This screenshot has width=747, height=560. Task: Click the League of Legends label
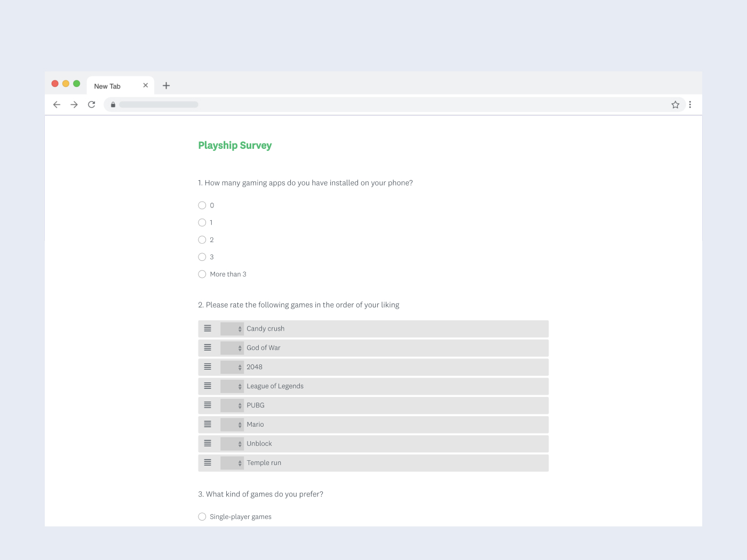[275, 386]
